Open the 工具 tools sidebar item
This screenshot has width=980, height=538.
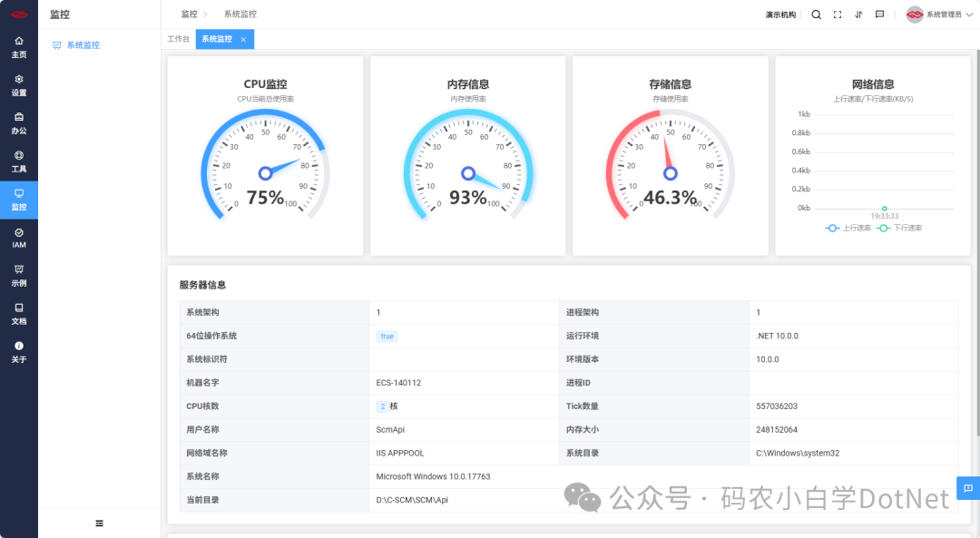(x=19, y=161)
